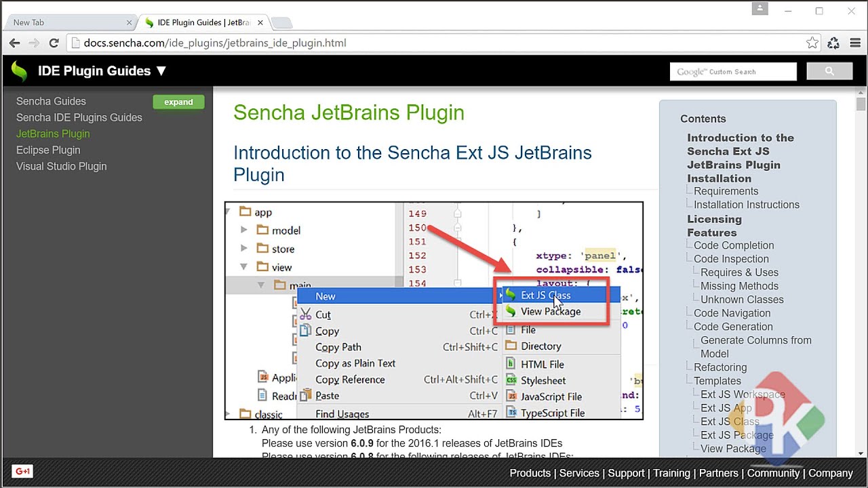This screenshot has width=868, height=488.
Task: Open the Visual Studio Plugin guide
Action: coord(62,166)
